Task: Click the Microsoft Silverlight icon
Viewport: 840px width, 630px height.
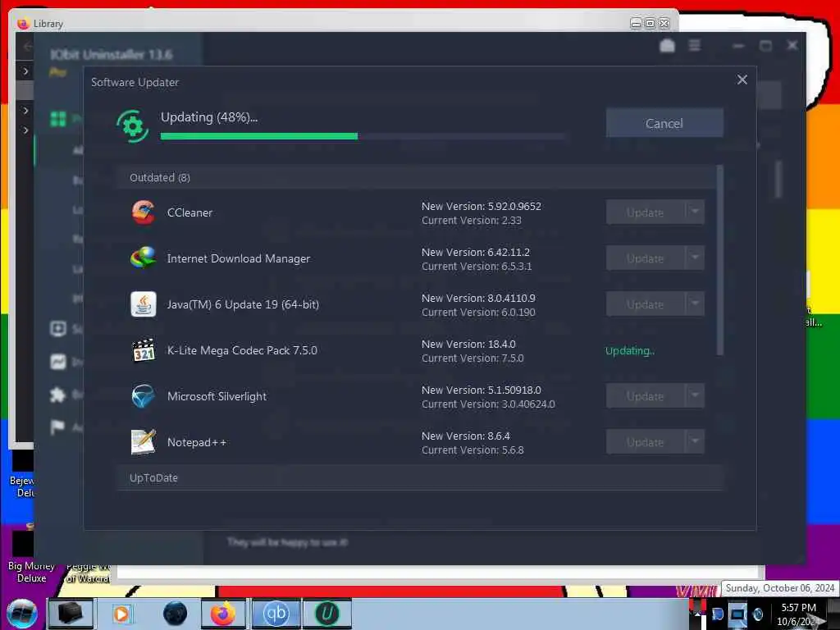Action: point(143,396)
